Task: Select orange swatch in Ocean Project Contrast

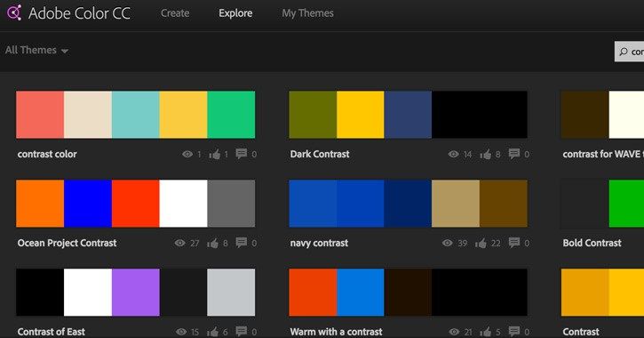Action: (40, 204)
